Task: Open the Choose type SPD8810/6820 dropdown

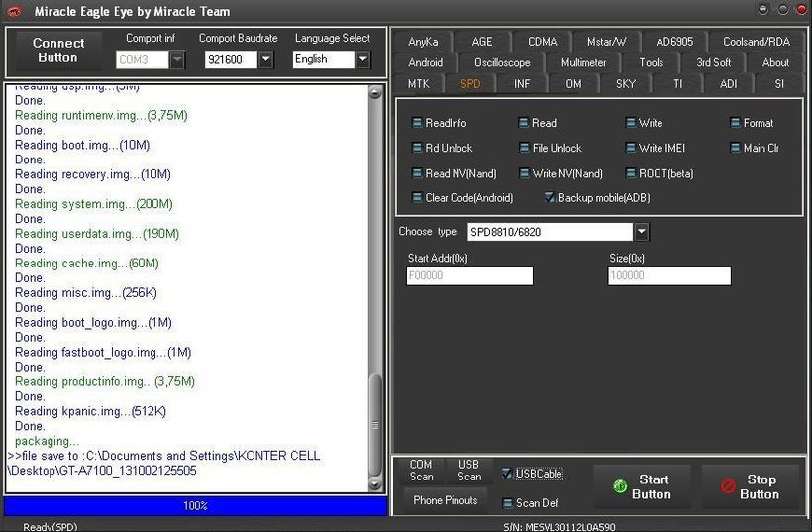Action: tap(642, 232)
